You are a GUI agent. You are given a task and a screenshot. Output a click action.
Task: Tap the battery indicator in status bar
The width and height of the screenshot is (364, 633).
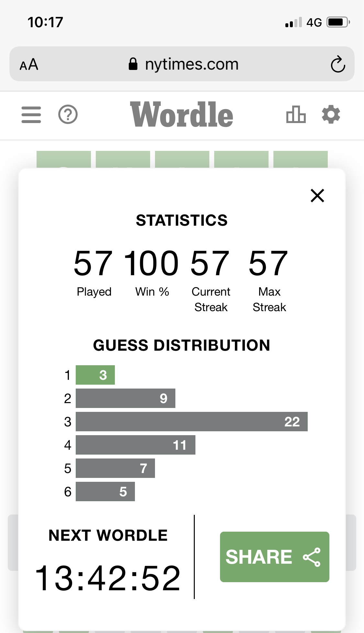pyautogui.click(x=338, y=22)
